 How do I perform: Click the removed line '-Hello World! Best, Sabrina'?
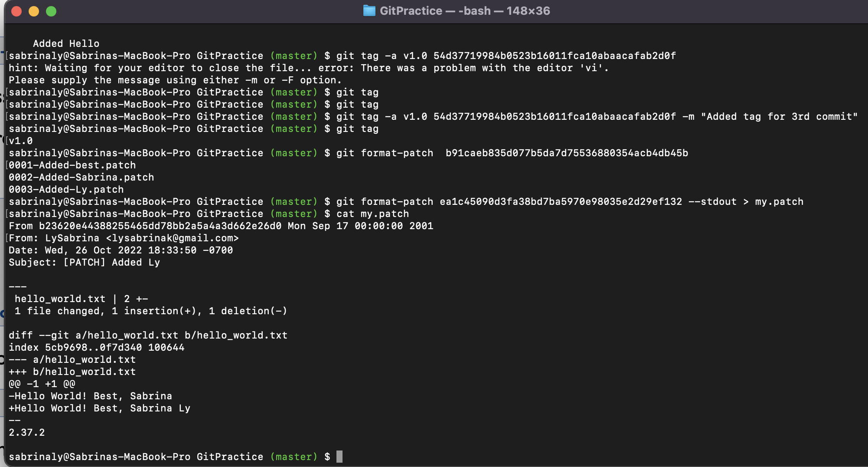point(90,396)
